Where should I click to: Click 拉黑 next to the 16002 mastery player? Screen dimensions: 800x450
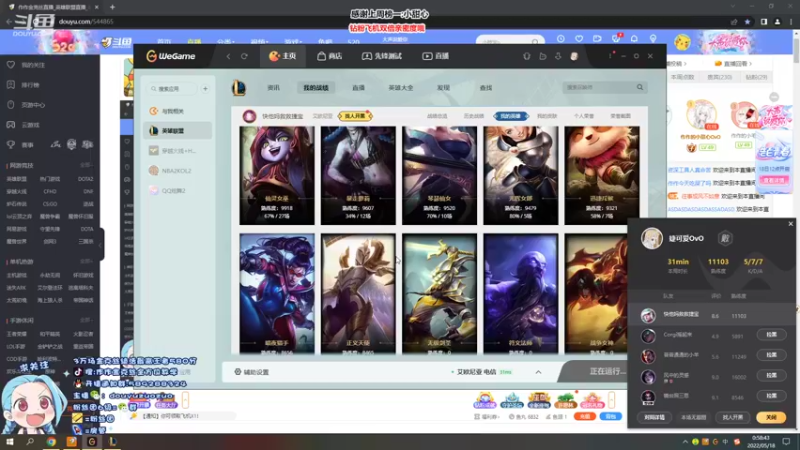771,376
